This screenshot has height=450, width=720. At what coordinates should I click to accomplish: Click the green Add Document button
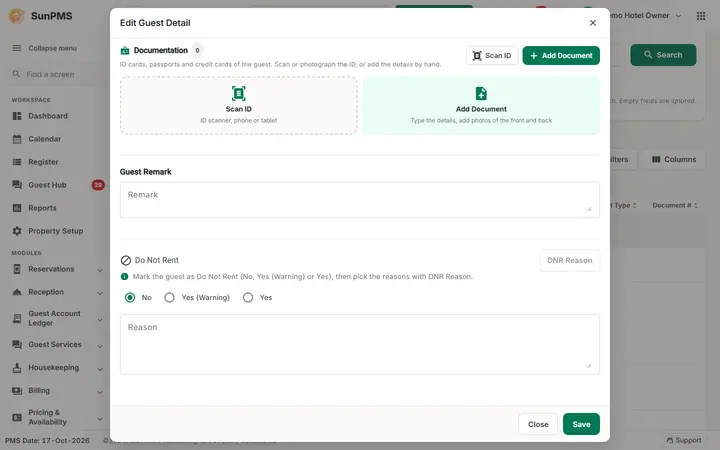561,56
